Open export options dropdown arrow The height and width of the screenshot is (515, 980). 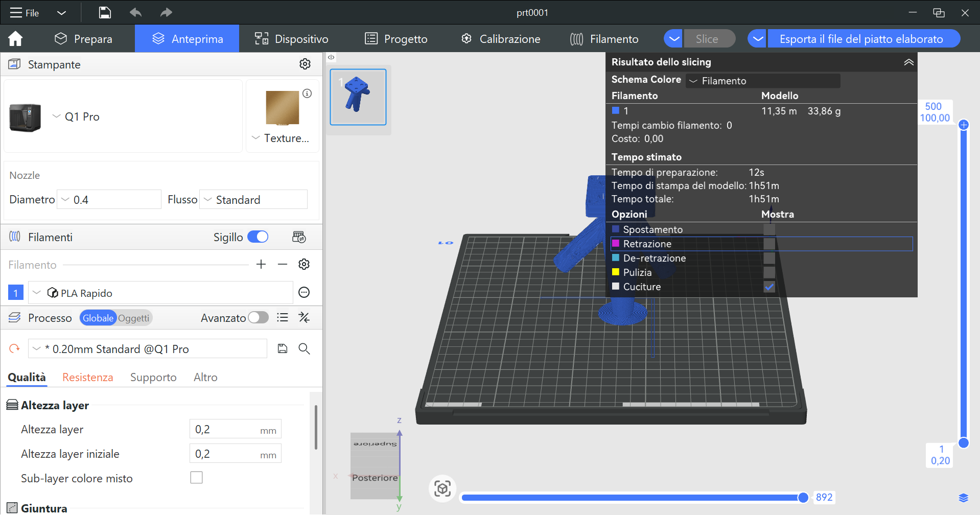pos(758,39)
